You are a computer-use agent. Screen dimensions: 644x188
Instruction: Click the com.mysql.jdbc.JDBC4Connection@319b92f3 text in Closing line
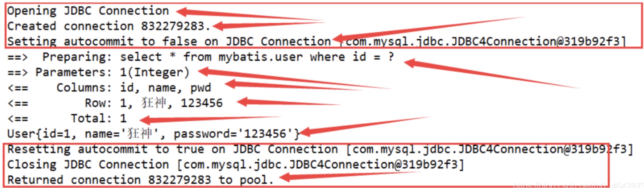click(320, 165)
